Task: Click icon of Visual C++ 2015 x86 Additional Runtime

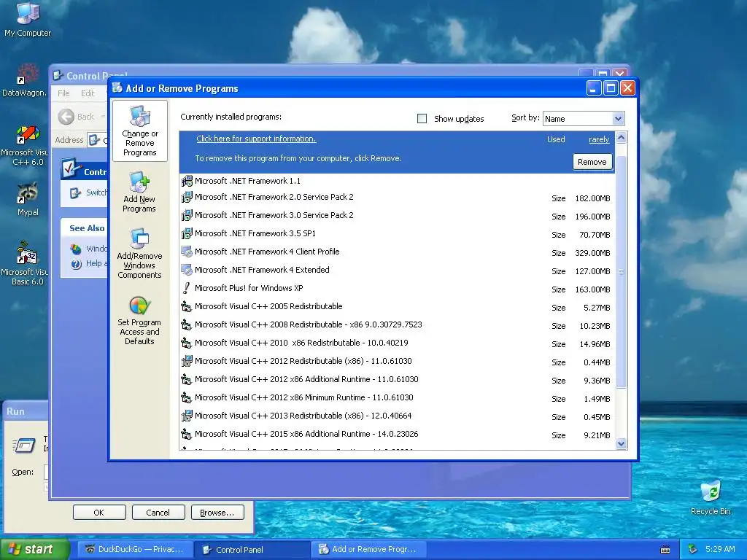Action: [x=187, y=435]
